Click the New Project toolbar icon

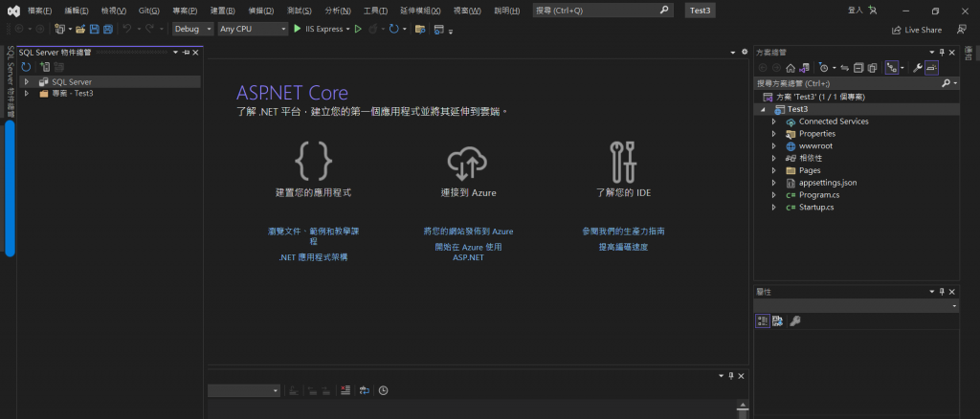coord(60,30)
